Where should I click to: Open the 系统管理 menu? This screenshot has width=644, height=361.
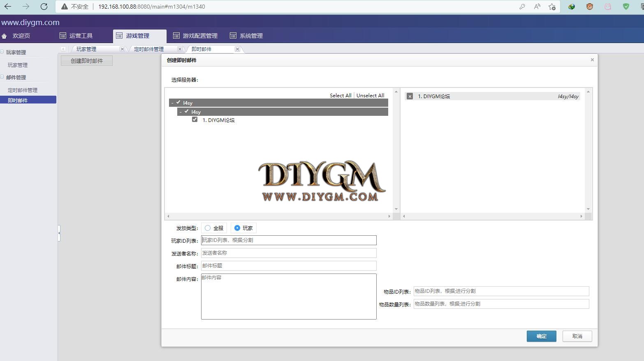[246, 36]
